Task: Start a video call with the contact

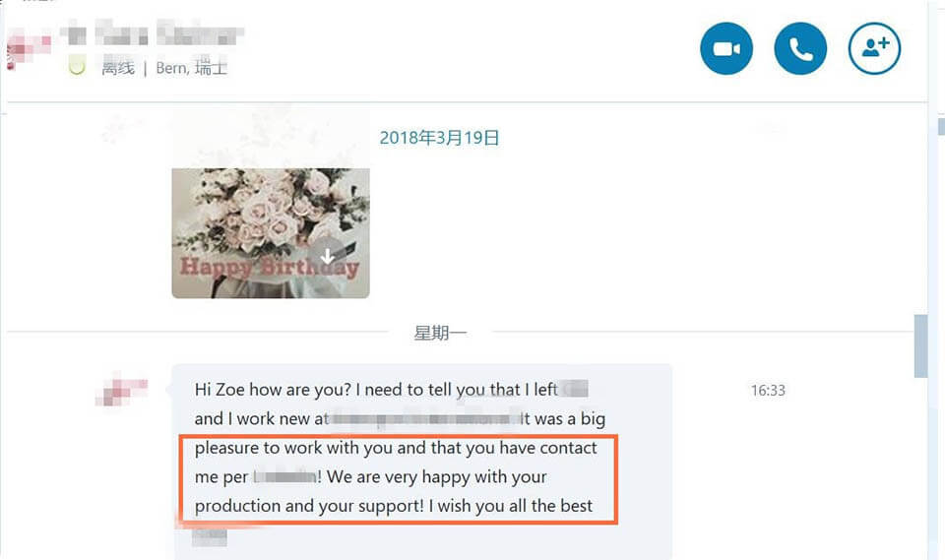Action: [726, 49]
